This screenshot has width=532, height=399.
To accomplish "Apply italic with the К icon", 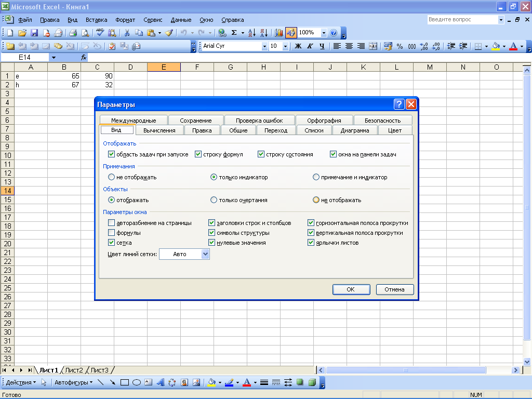I will coord(310,46).
